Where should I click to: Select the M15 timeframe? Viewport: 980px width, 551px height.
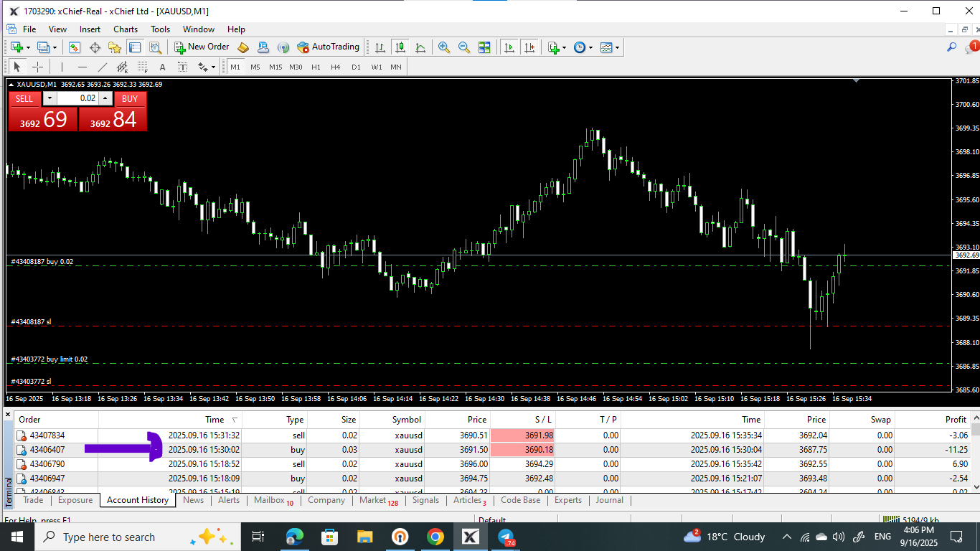point(275,67)
